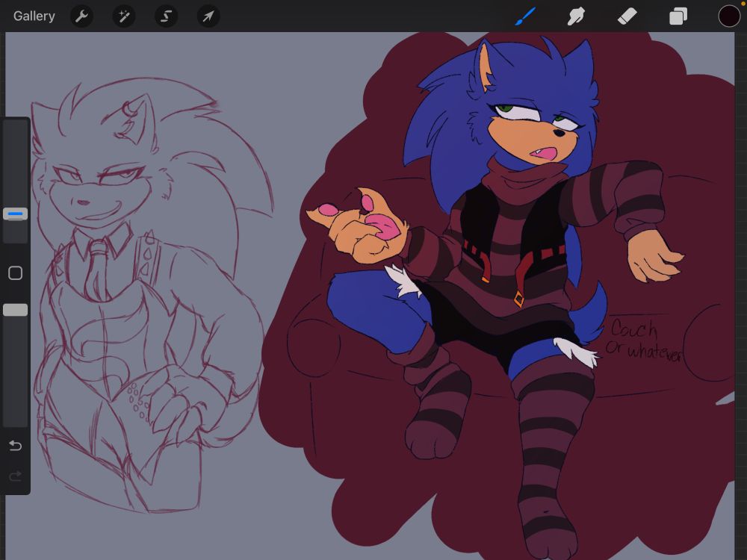Undo the last stroke
This screenshot has width=747, height=560.
(x=15, y=445)
